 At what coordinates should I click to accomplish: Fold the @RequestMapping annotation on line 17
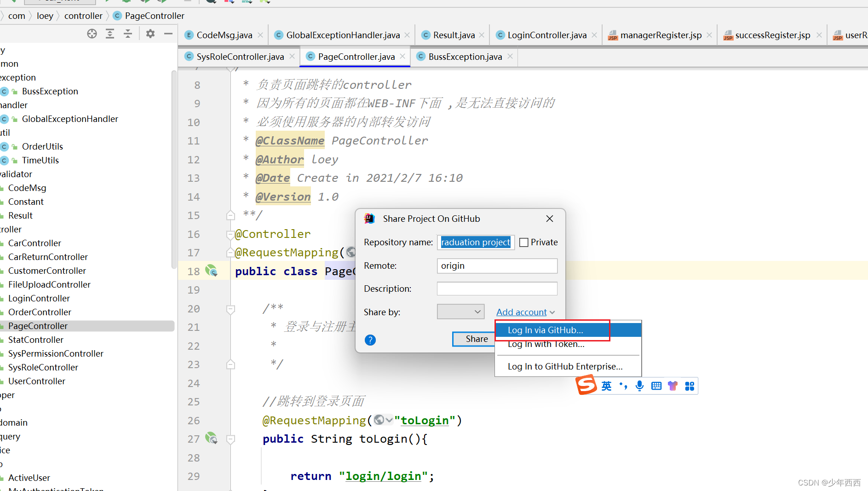(230, 253)
